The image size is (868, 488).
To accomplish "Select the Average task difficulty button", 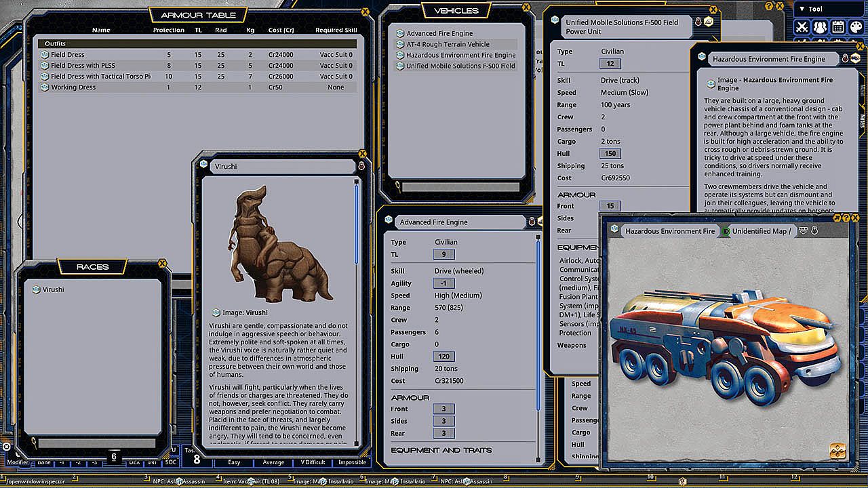I will click(274, 462).
